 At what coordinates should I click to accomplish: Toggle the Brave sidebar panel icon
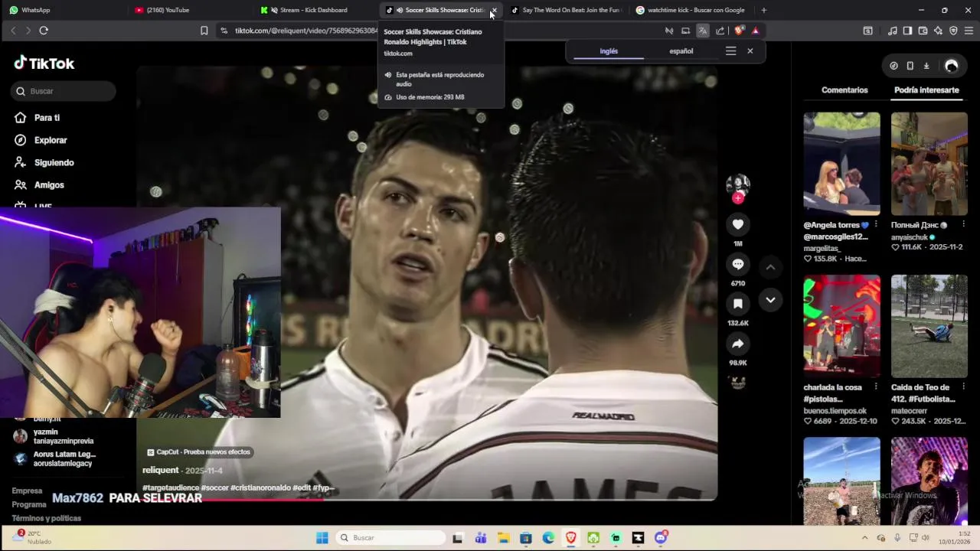coord(907,31)
